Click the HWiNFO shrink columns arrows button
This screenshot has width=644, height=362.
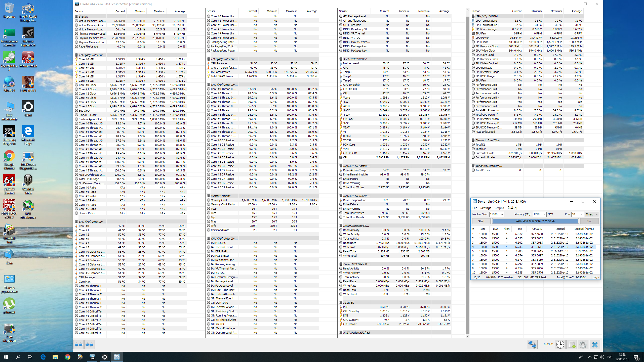[x=89, y=345]
